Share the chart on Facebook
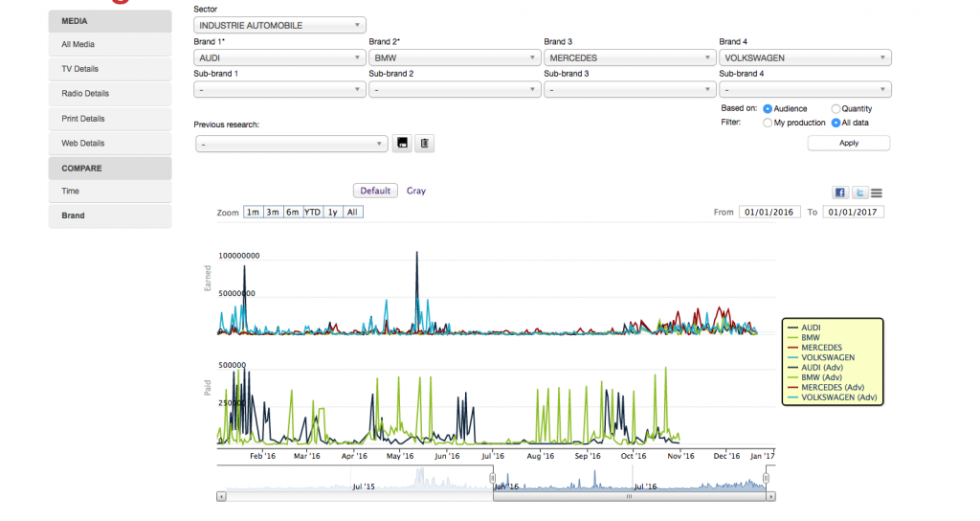Image resolution: width=980 pixels, height=521 pixels. tap(840, 193)
